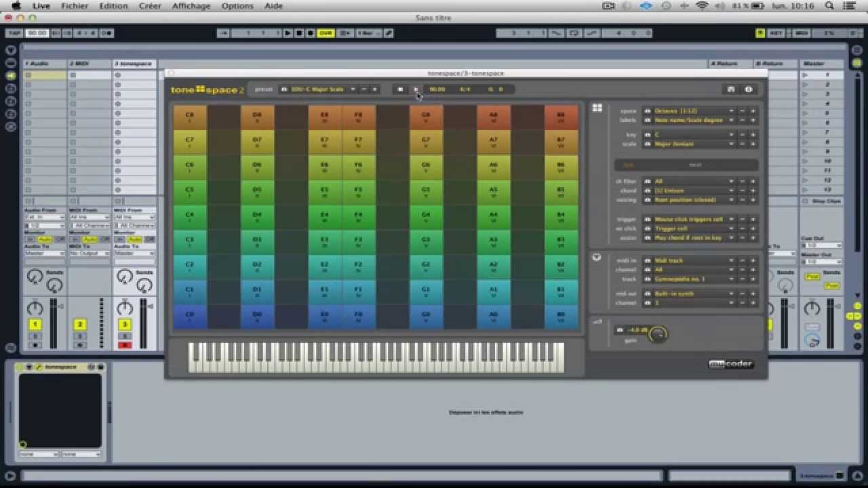This screenshot has height=488, width=868.
Task: Click the C4 cell in the grid
Action: click(190, 217)
